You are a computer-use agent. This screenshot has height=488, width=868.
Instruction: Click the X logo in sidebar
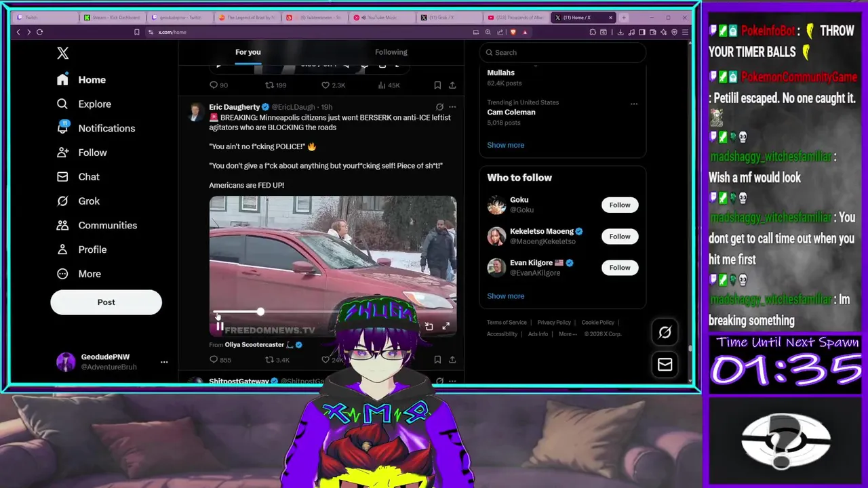pyautogui.click(x=62, y=53)
